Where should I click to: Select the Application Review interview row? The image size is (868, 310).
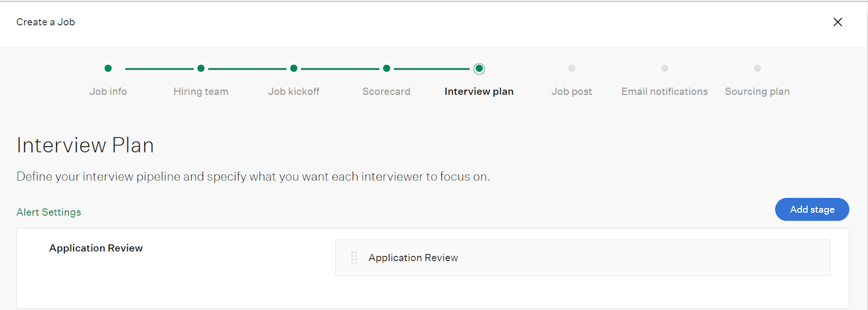583,258
